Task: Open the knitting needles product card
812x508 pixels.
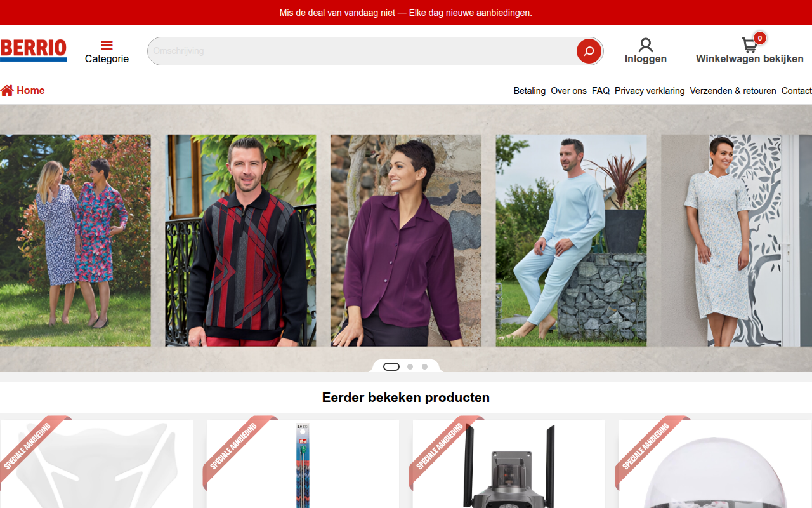Action: click(303, 464)
